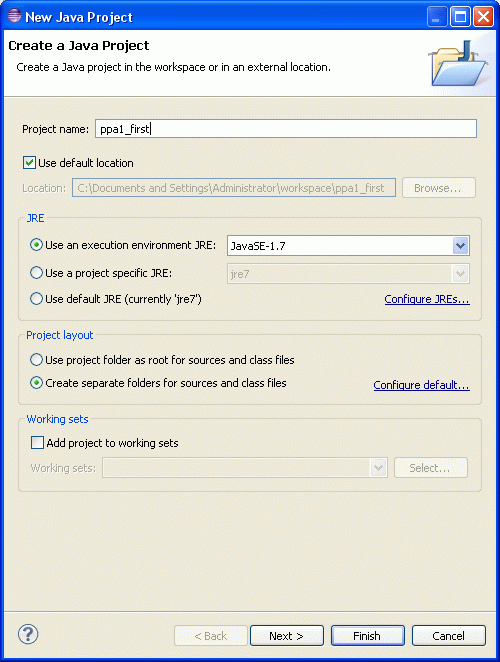Screen dimensions: 500x662
Task: Click the help question mark icon
Action: pyautogui.click(x=28, y=635)
